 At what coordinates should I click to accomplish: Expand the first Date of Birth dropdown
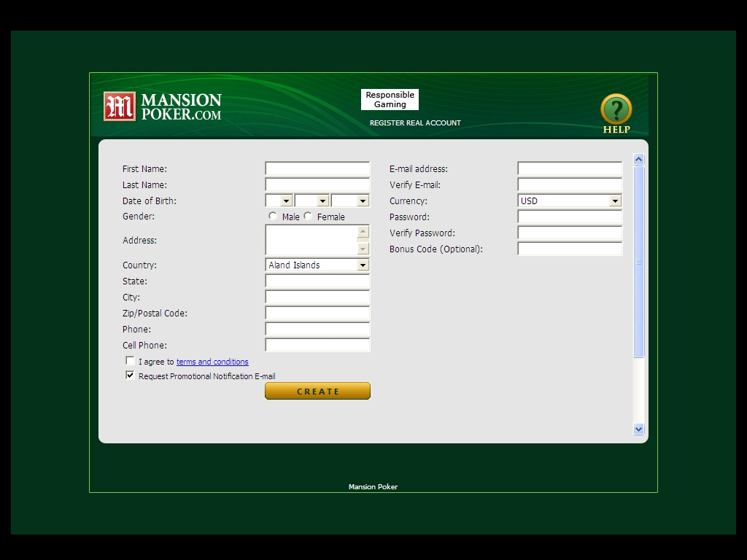(286, 201)
